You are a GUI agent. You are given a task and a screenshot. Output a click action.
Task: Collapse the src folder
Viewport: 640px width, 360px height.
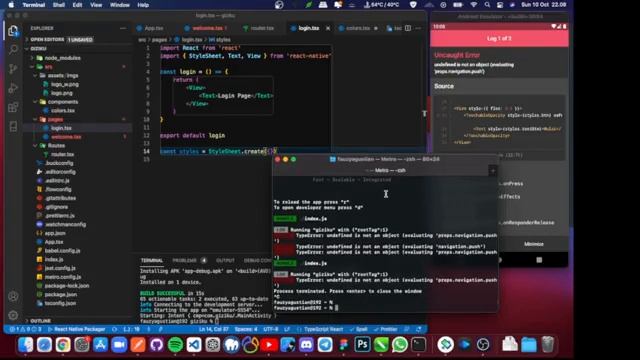coord(48,67)
